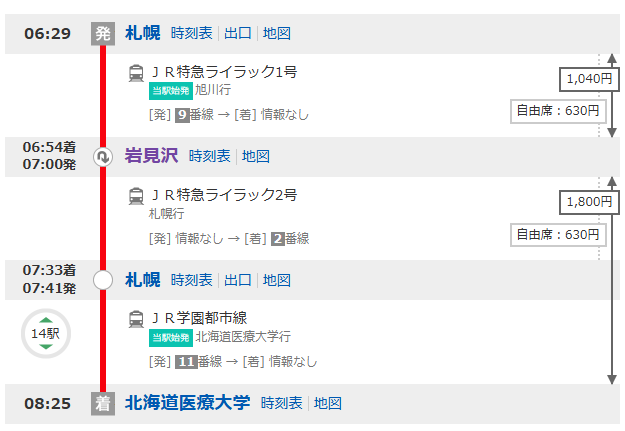Click the gray 着 arrival badge
This screenshot has height=431, width=625.
[103, 404]
